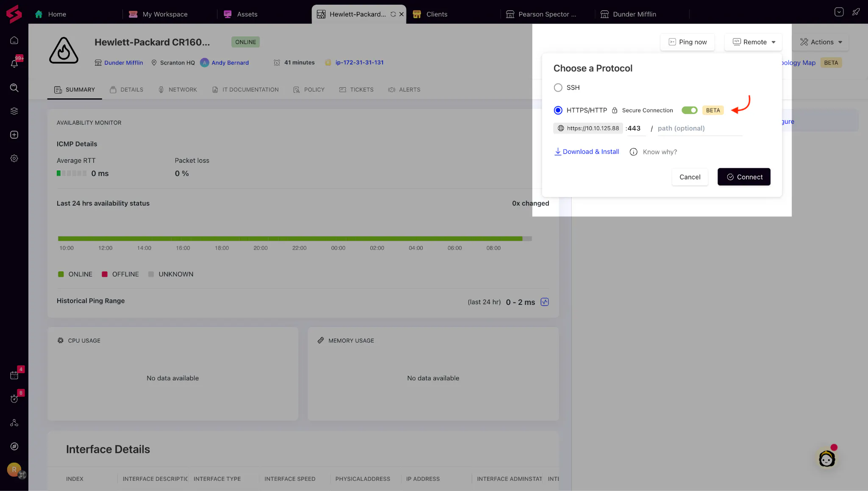868x491 pixels.
Task: Expand the Remote dropdown
Action: (x=754, y=42)
